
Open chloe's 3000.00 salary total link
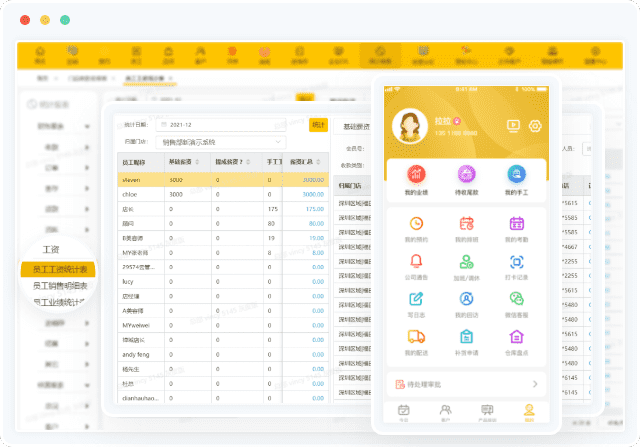[313, 194]
